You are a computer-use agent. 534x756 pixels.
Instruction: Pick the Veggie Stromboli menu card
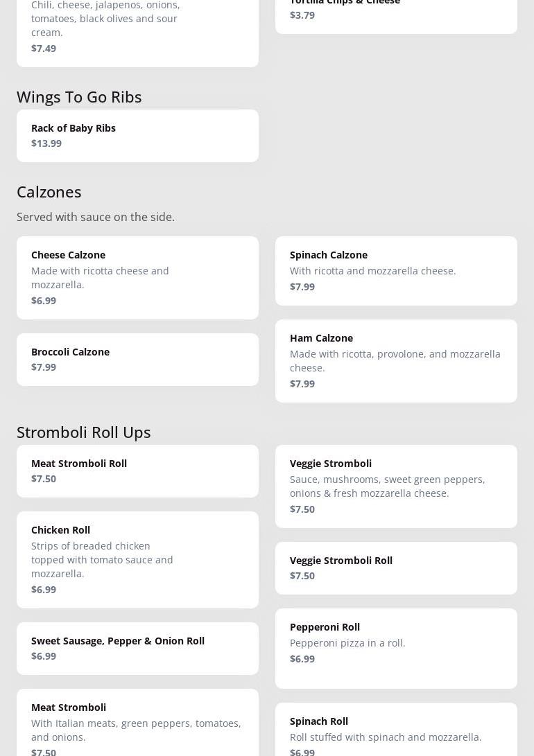pos(396,486)
